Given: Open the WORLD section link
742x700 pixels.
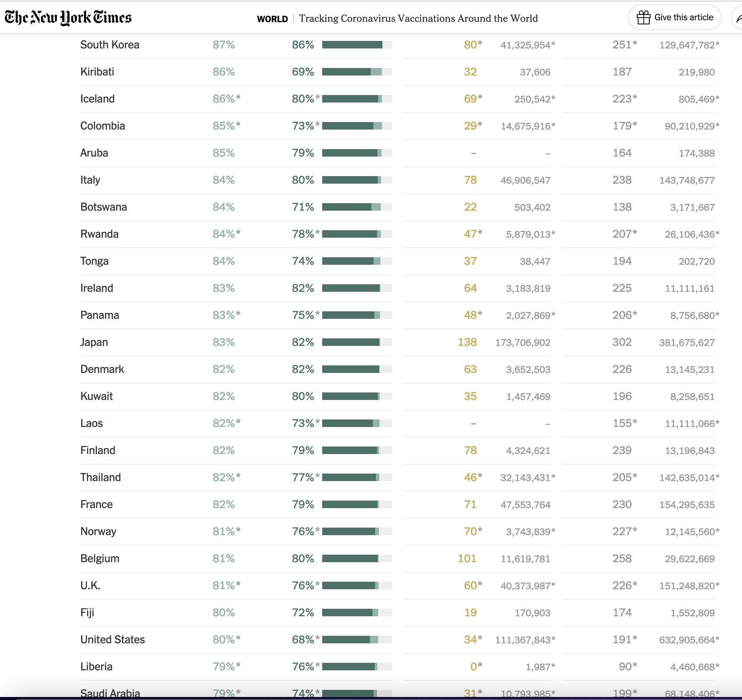Looking at the screenshot, I should [x=272, y=19].
